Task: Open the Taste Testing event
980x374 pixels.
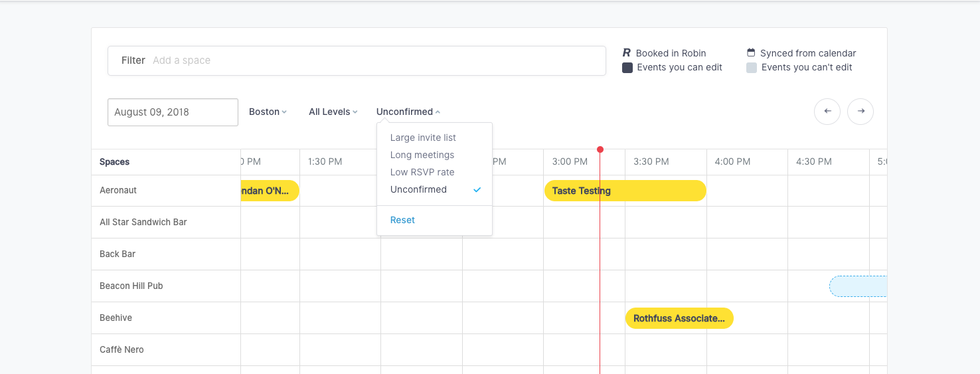Action: (625, 191)
